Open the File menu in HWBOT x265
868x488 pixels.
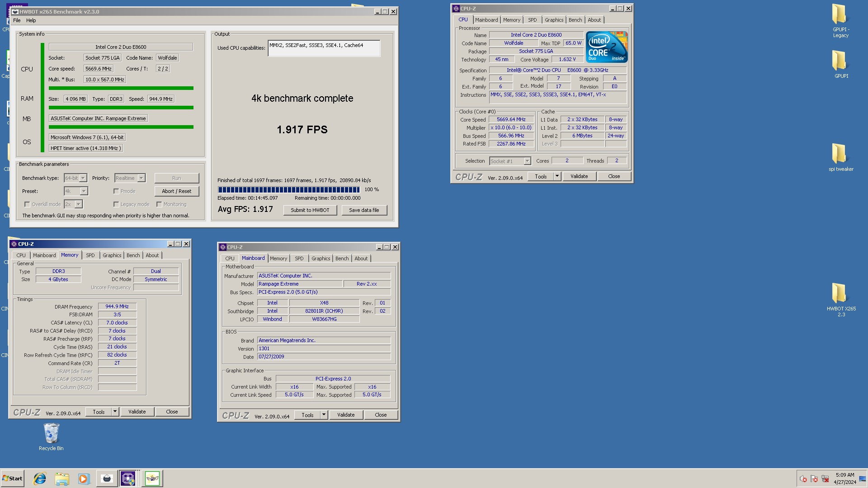pyautogui.click(x=17, y=20)
